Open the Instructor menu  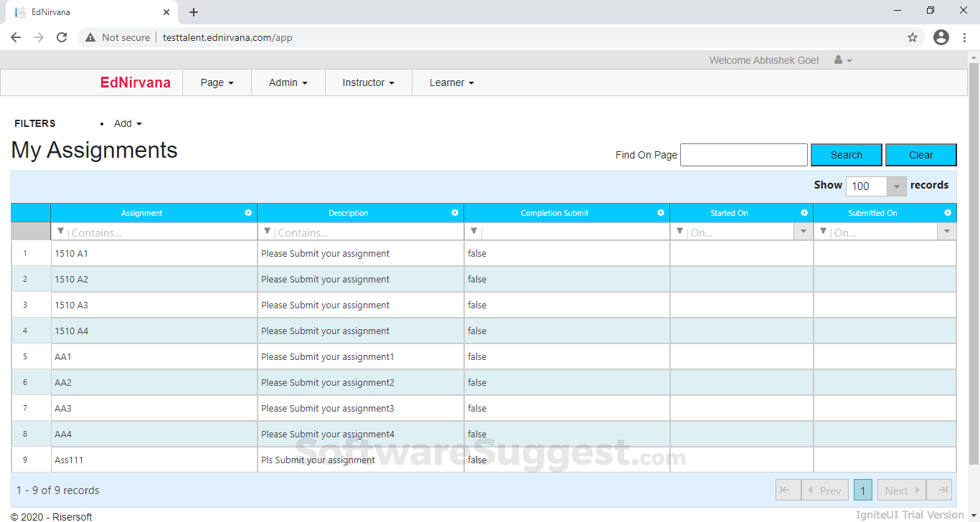[368, 82]
